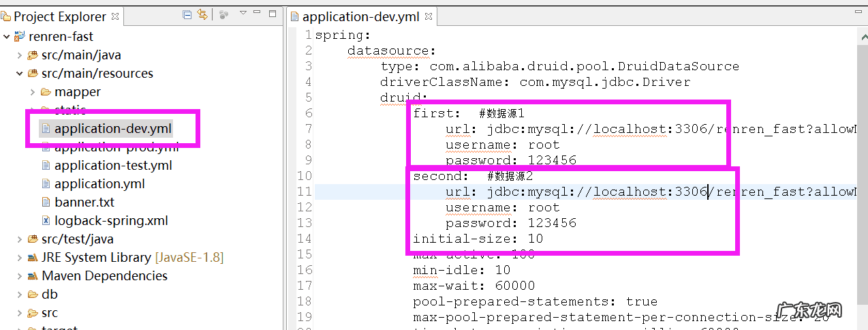
Task: Click the 'spring:' text on line 1
Action: pyautogui.click(x=343, y=35)
